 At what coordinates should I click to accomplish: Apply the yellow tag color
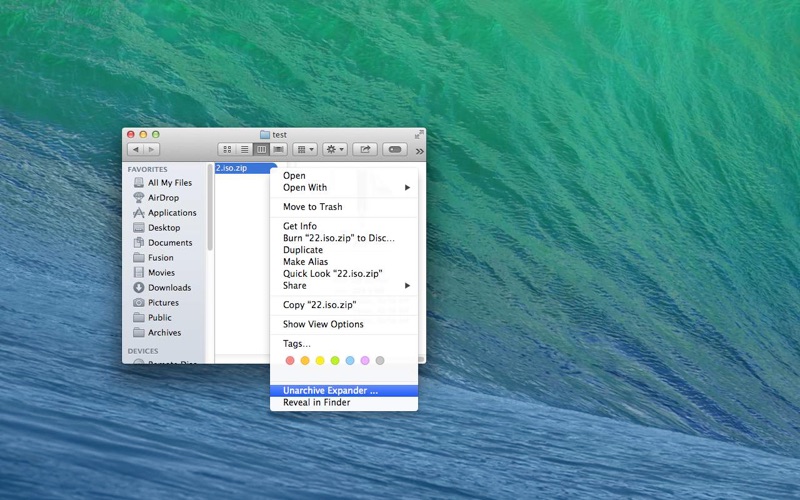pos(320,361)
